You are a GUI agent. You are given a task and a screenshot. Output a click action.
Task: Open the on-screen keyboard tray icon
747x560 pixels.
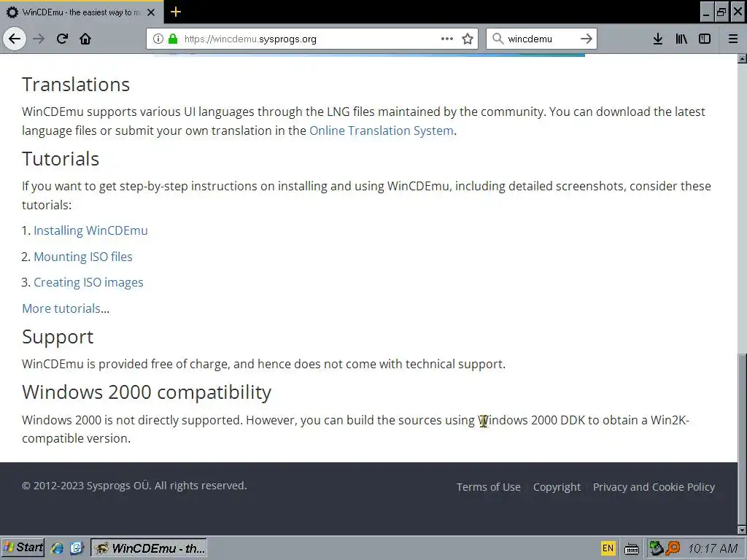(x=632, y=548)
